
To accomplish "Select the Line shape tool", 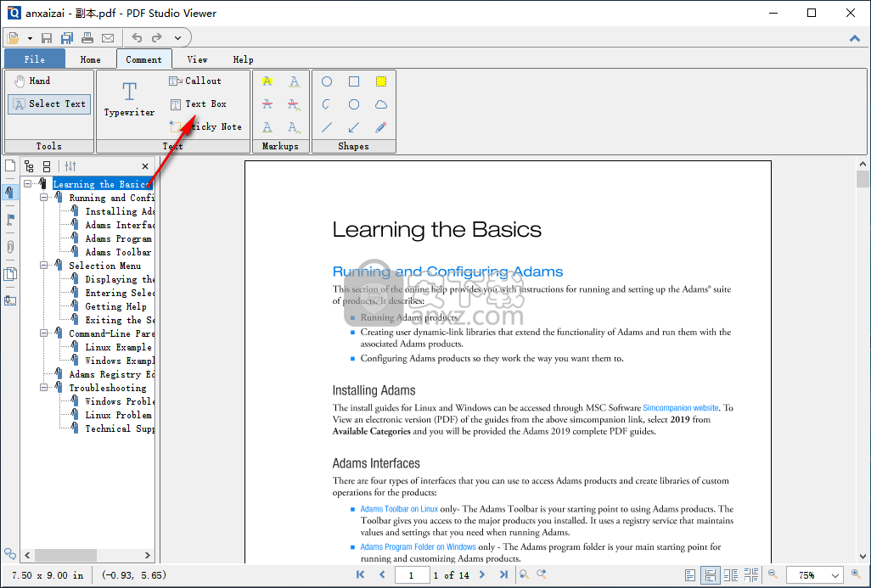I will [327, 128].
